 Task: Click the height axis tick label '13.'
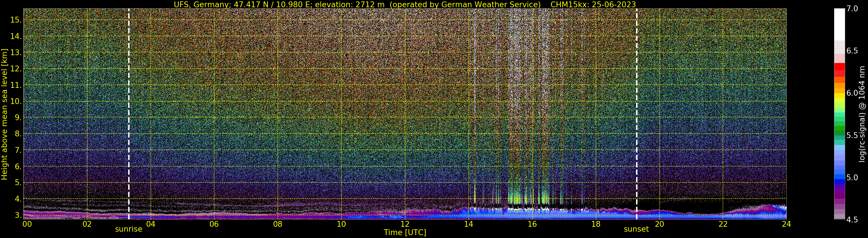(16, 53)
